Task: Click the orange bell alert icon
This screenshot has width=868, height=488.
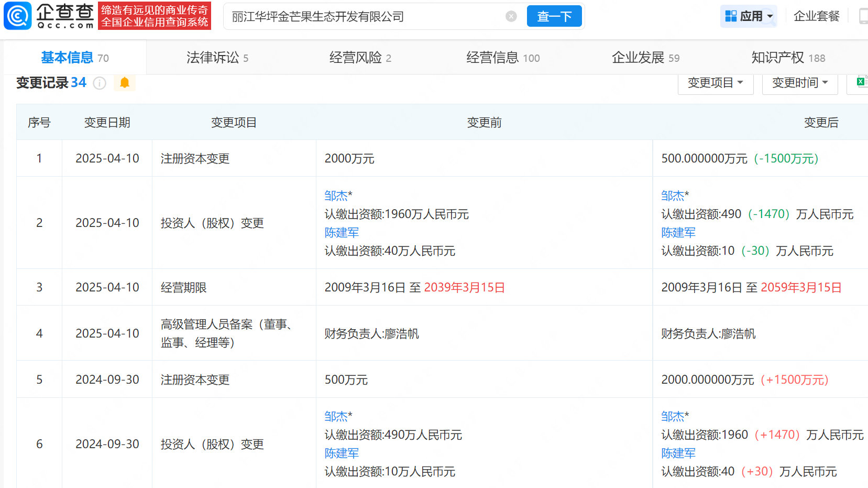Action: (x=125, y=83)
